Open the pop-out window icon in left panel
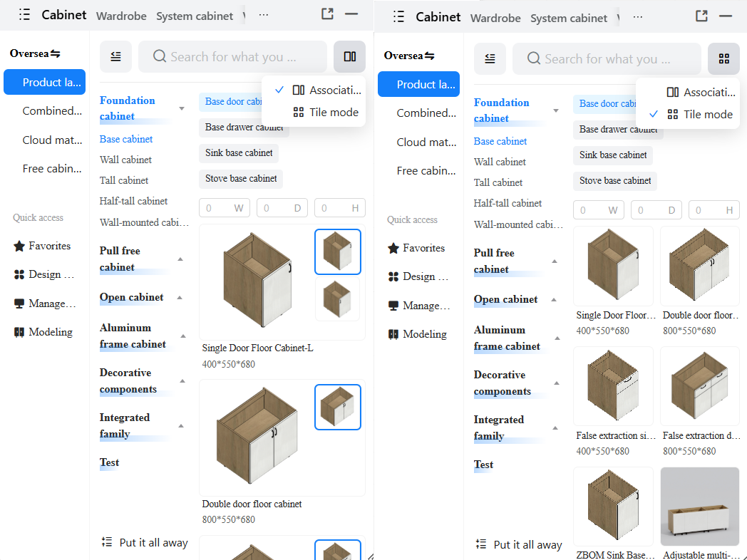Screen dimensions: 747x560 click(x=327, y=14)
